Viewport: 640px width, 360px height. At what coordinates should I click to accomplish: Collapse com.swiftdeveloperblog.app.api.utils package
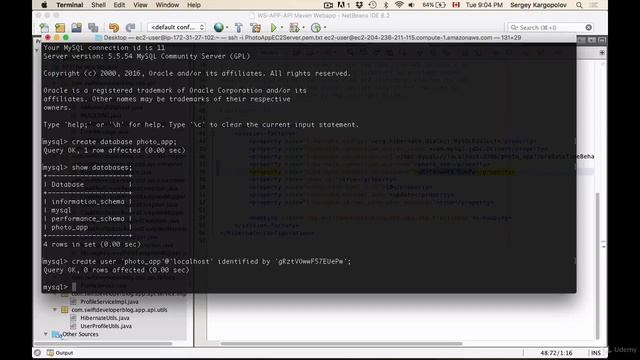(55, 310)
